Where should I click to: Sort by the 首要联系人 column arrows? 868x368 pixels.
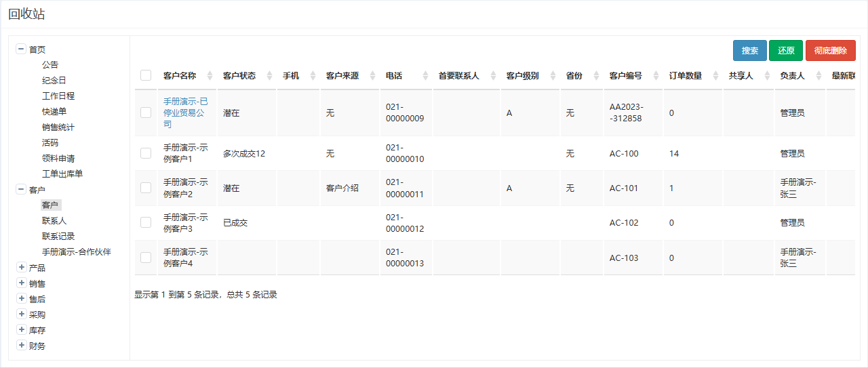coord(493,76)
